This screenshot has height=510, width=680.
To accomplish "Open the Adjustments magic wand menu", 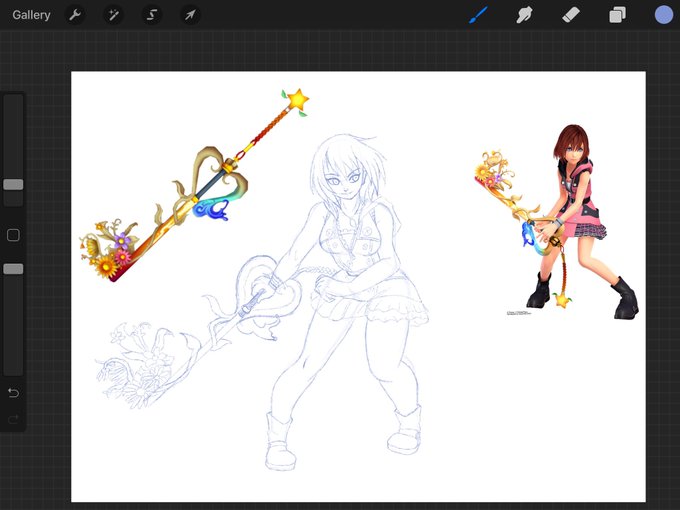I will pos(113,15).
